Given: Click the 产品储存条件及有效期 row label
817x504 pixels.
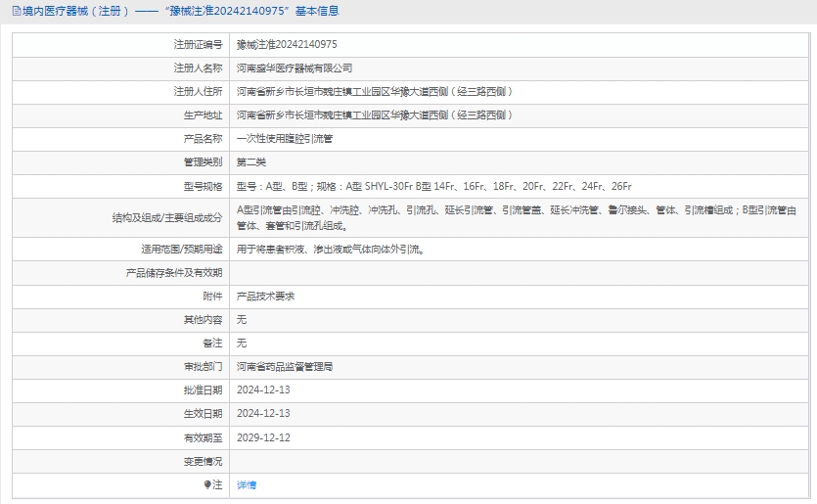Looking at the screenshot, I should point(175,273).
